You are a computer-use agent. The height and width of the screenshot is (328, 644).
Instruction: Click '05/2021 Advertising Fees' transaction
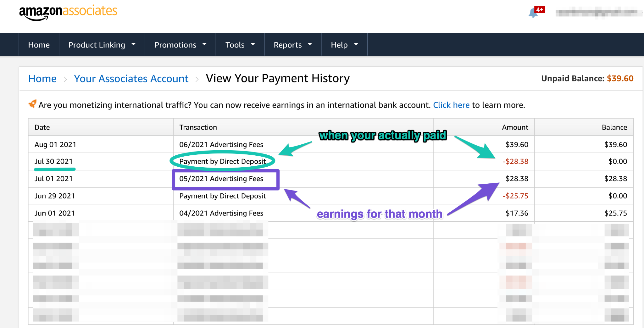coord(221,179)
